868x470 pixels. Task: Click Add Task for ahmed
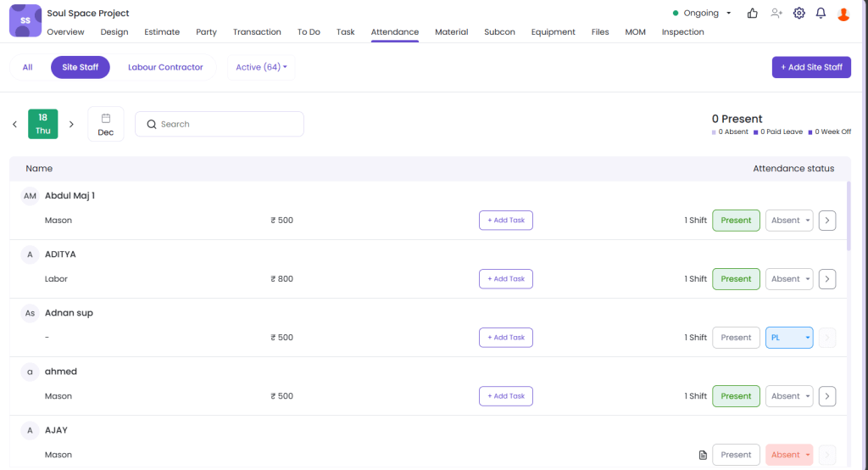505,396
